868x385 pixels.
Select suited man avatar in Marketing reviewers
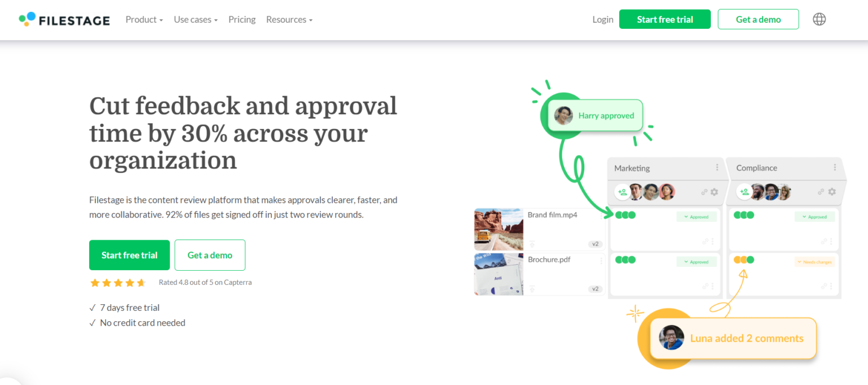(x=636, y=192)
